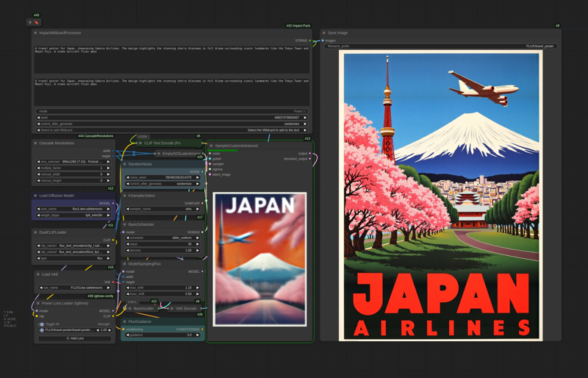Toggle the mode Fixed switch
Screen dimensions: 588x378
point(304,111)
